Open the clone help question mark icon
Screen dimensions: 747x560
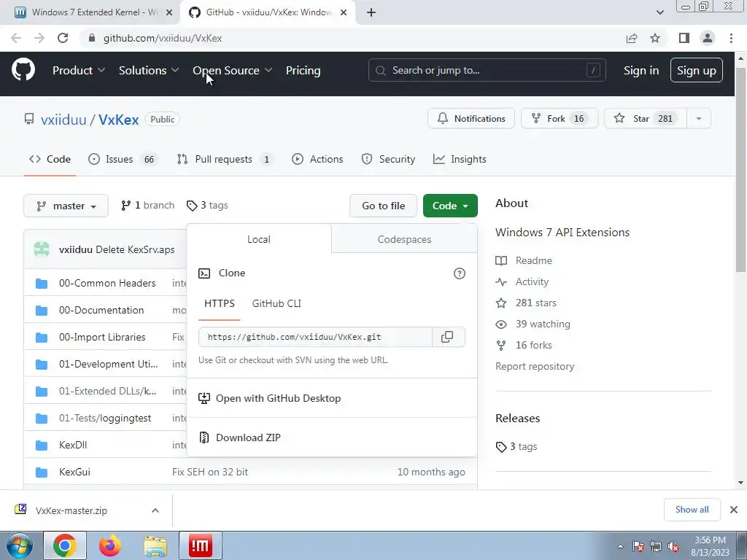460,273
